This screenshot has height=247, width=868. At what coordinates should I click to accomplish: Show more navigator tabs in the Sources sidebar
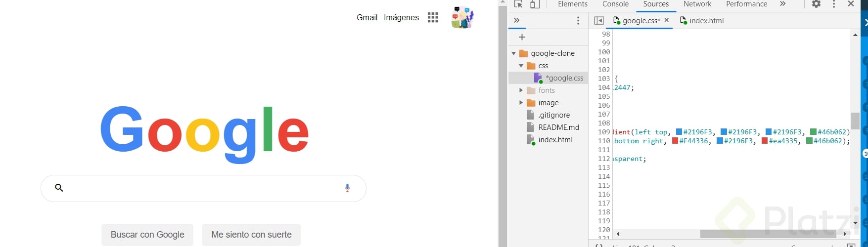point(516,20)
